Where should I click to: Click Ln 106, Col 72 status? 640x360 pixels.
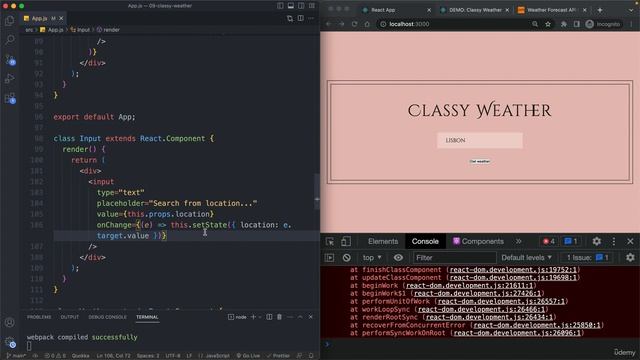[x=113, y=356]
